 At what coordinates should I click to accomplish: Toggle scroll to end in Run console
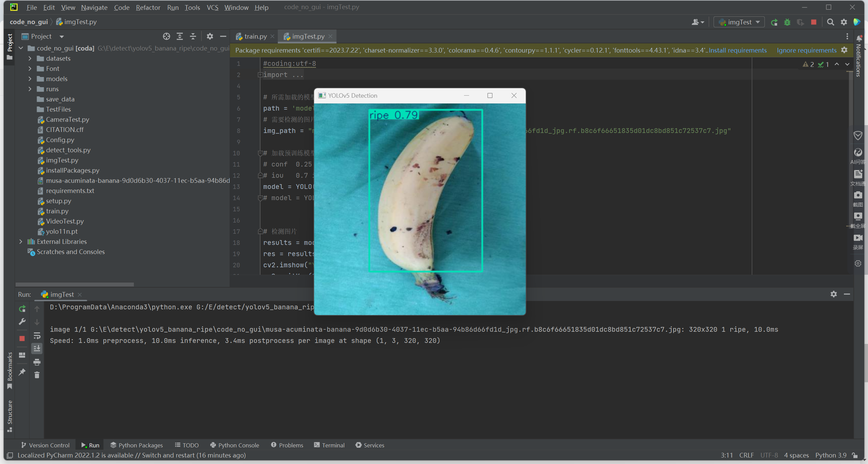click(37, 348)
